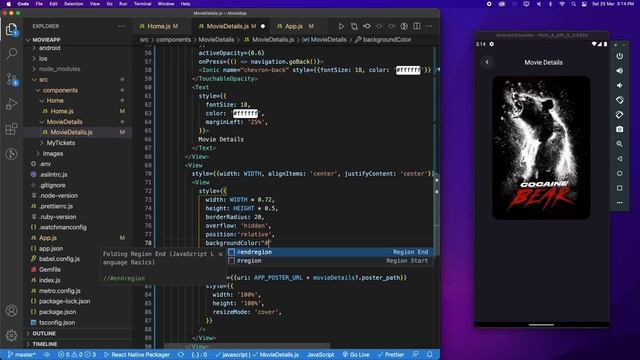
Task: Click JavaScript language mode indicator
Action: (x=320, y=355)
